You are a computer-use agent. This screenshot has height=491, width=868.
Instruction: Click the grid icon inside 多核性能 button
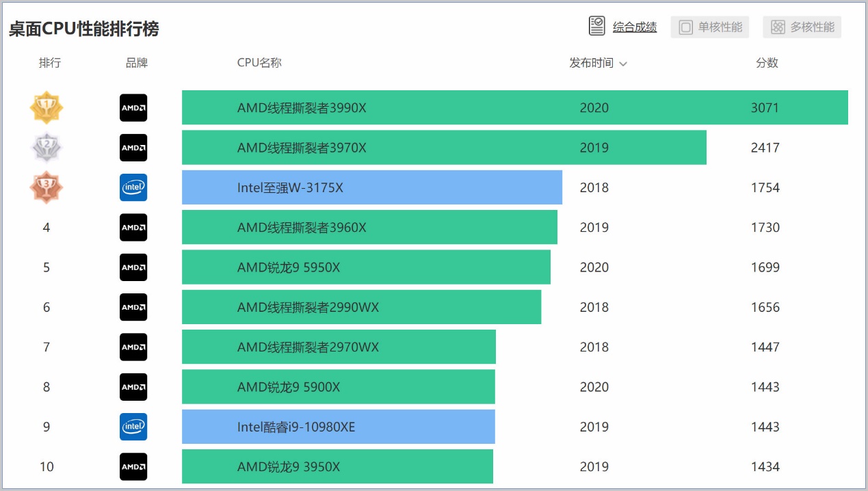(778, 27)
